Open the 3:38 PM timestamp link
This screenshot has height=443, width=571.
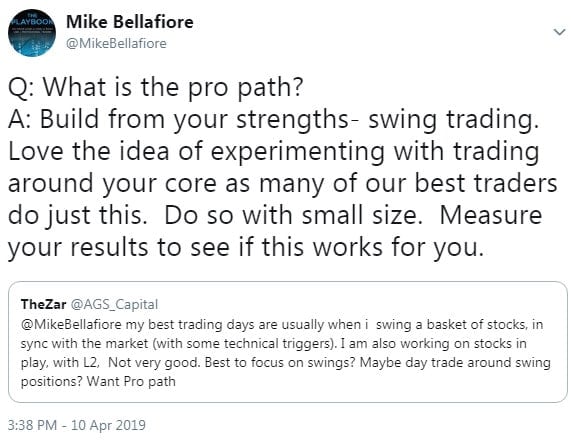pyautogui.click(x=32, y=425)
